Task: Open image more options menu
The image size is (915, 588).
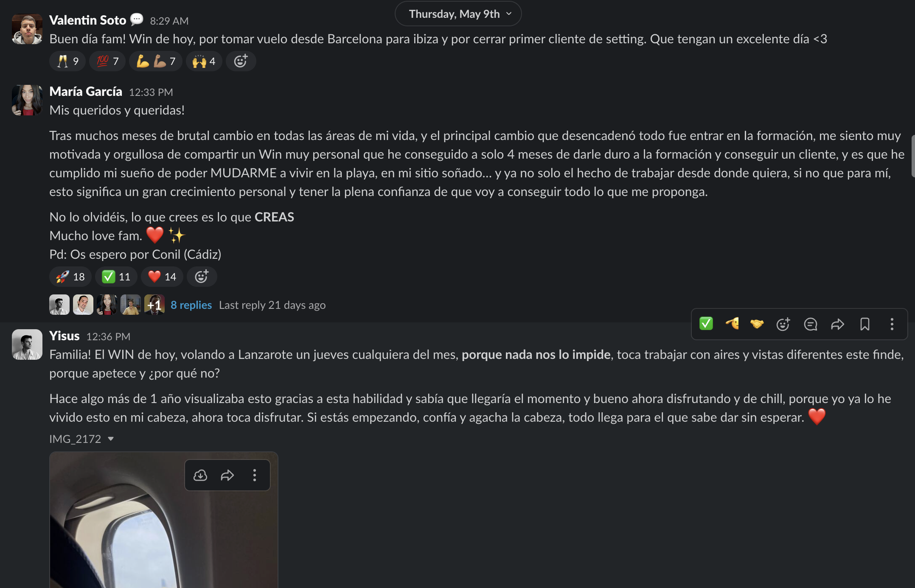Action: 255,475
